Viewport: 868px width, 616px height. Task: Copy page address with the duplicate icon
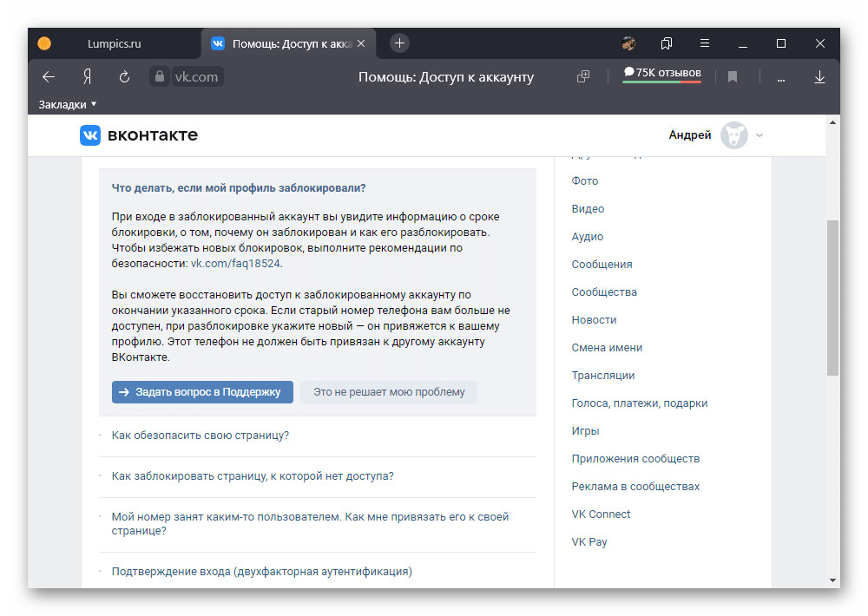583,76
